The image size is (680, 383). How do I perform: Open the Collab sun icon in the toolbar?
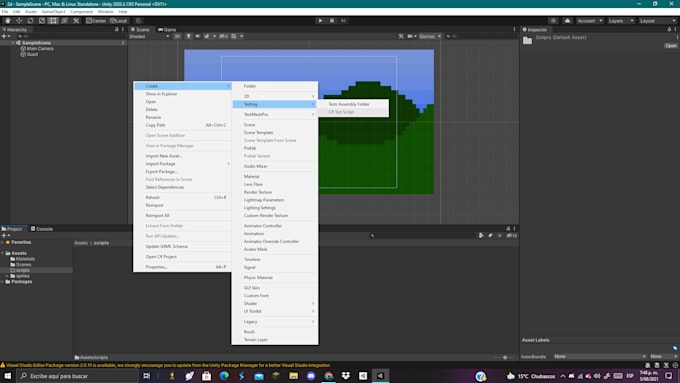[x=553, y=21]
